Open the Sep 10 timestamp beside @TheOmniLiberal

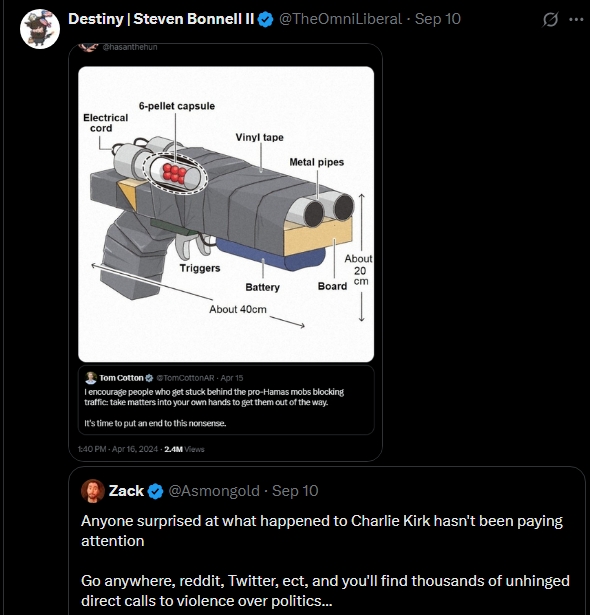(438, 19)
